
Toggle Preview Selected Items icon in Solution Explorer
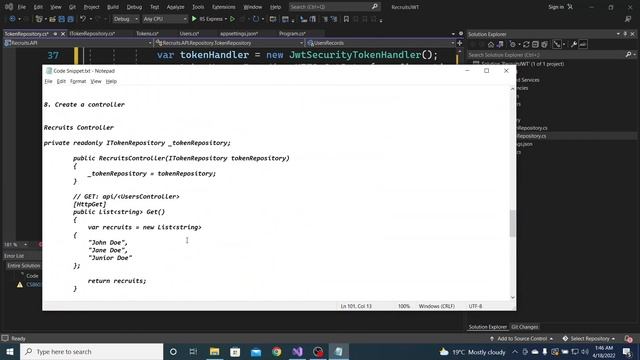point(583,44)
